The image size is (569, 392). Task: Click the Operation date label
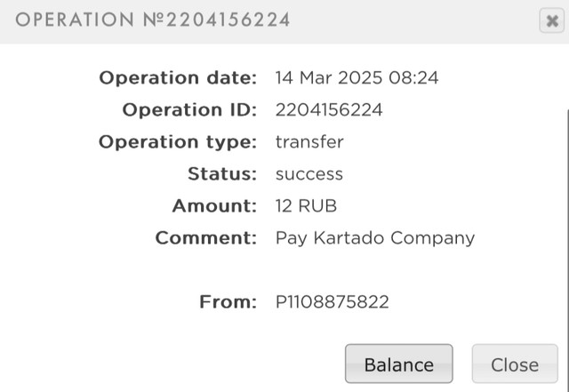coord(178,78)
